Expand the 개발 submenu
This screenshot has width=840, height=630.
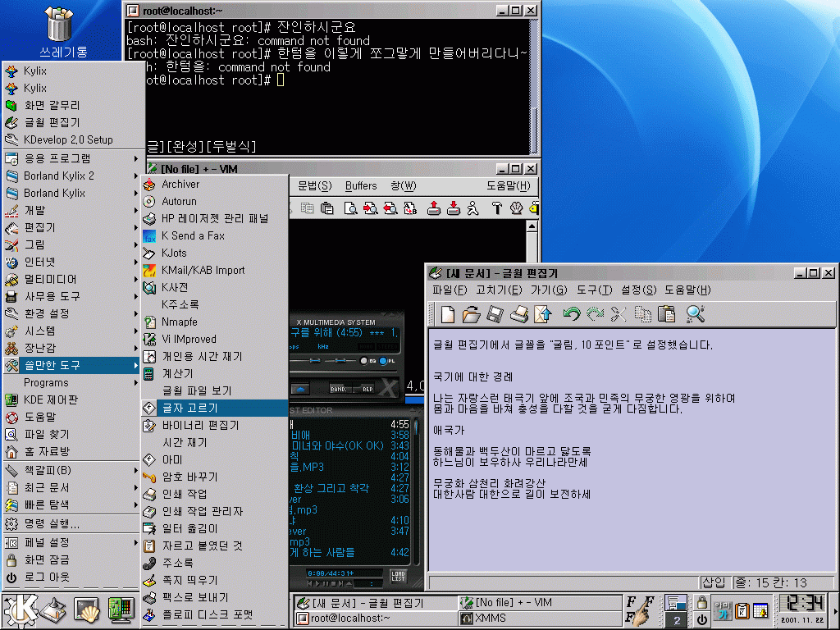(x=73, y=211)
